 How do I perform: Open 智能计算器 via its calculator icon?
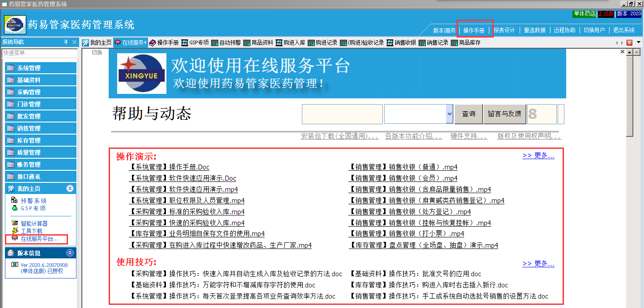click(14, 224)
